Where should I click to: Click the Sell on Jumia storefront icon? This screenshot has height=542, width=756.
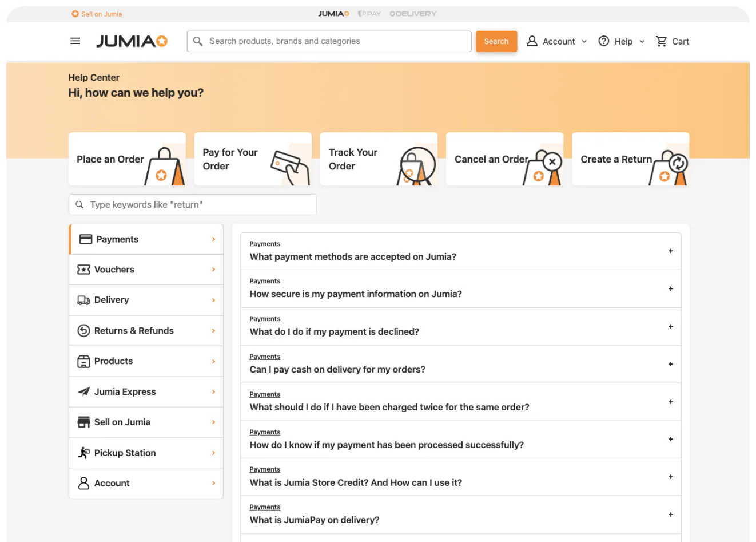pos(83,422)
